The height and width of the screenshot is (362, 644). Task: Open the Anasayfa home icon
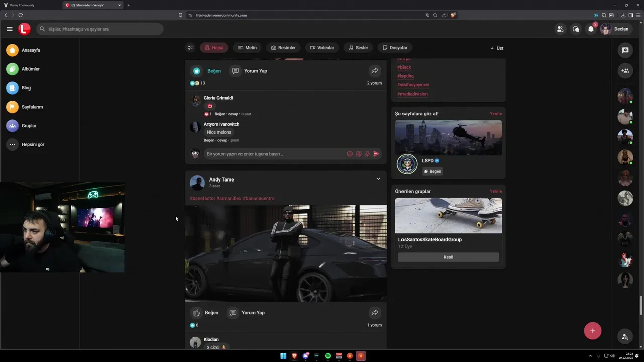pyautogui.click(x=12, y=50)
